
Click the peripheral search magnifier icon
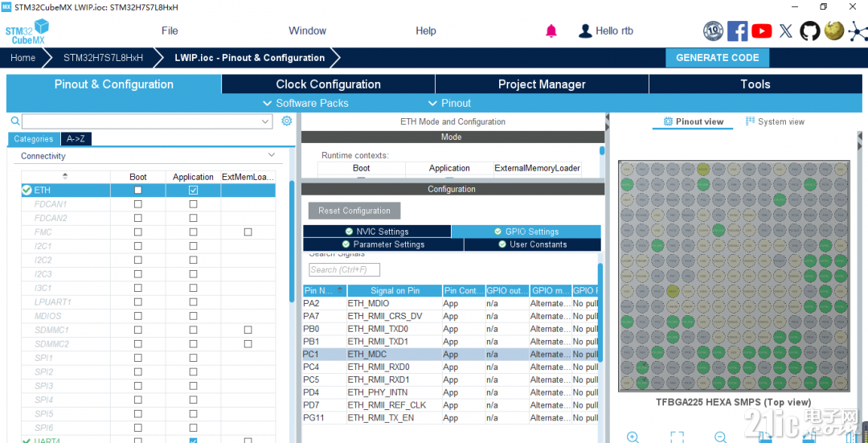pyautogui.click(x=15, y=121)
